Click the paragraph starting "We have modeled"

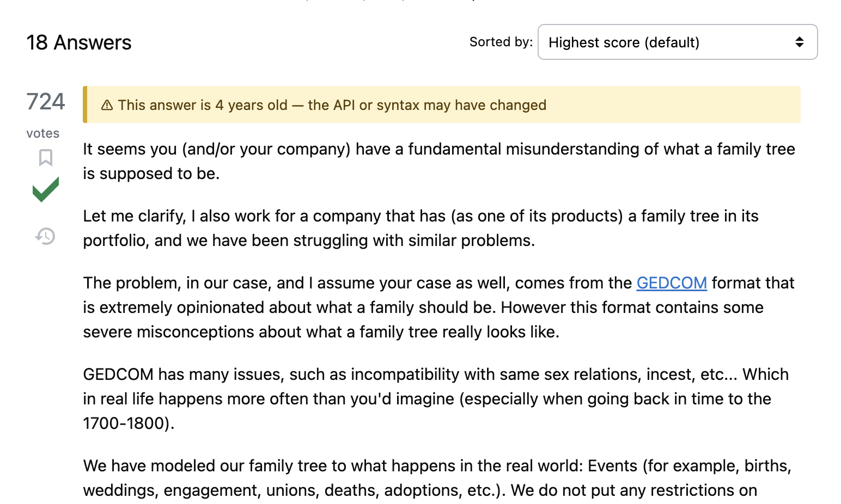436,478
